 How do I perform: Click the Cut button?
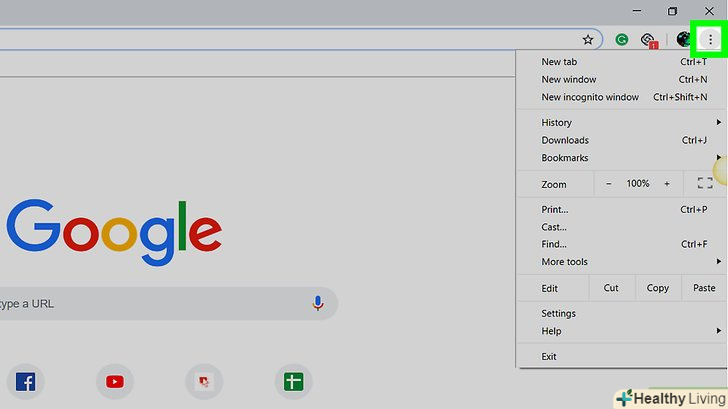(x=611, y=288)
